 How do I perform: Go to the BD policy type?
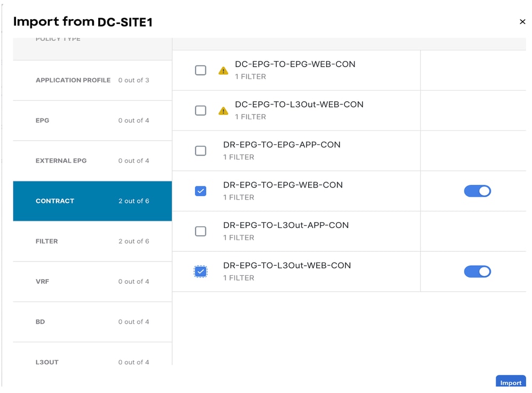pyautogui.click(x=92, y=322)
